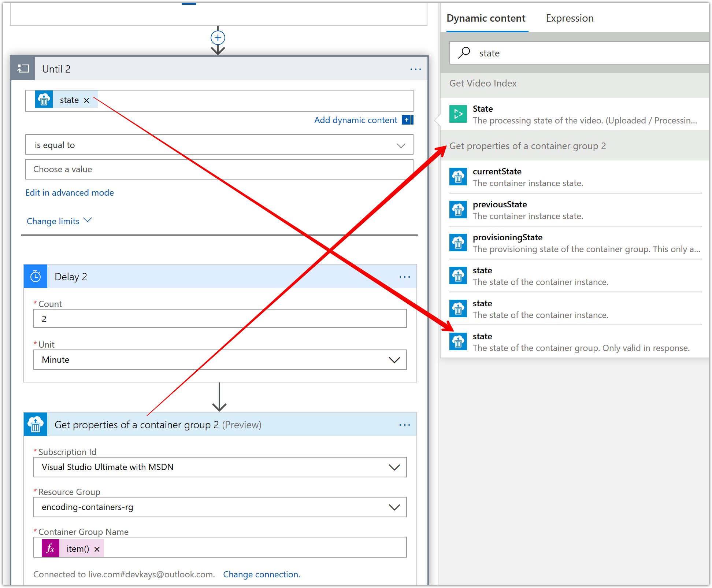Click the 'Change connection' link
Viewport: 712px width, 588px height.
point(261,574)
